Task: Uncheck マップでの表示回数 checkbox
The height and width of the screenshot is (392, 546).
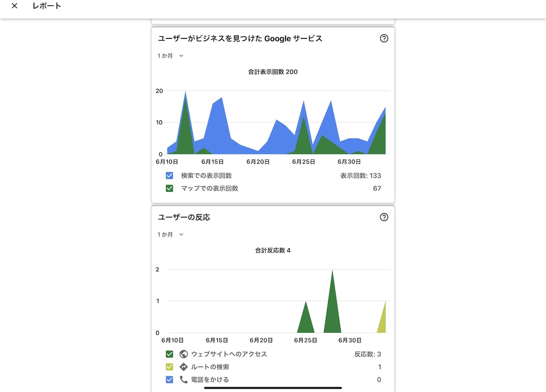Action: [x=169, y=189]
